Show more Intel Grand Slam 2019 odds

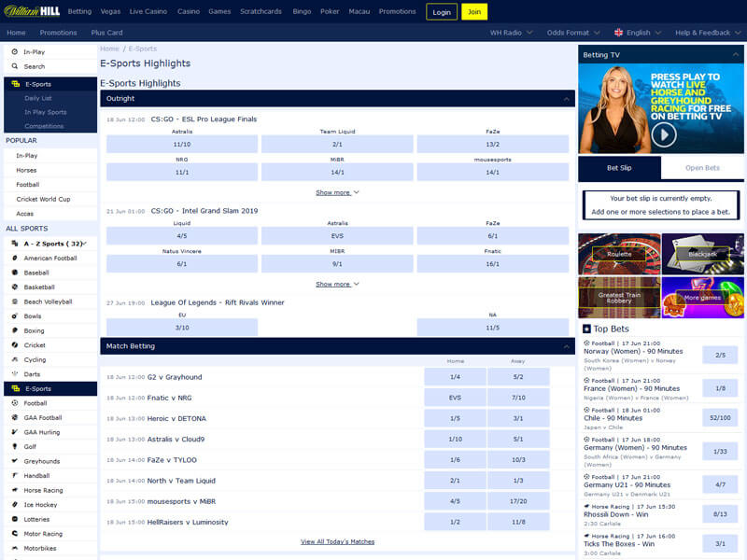point(337,284)
